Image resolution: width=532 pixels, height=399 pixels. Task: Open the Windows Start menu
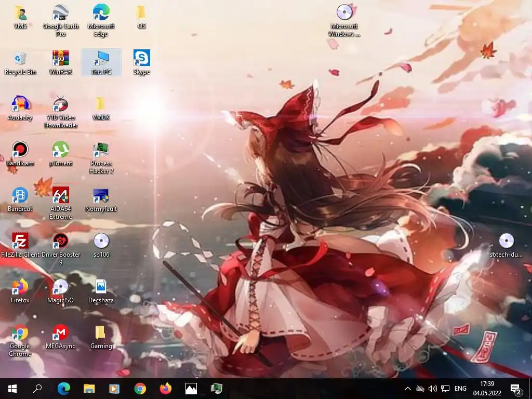[12, 389]
